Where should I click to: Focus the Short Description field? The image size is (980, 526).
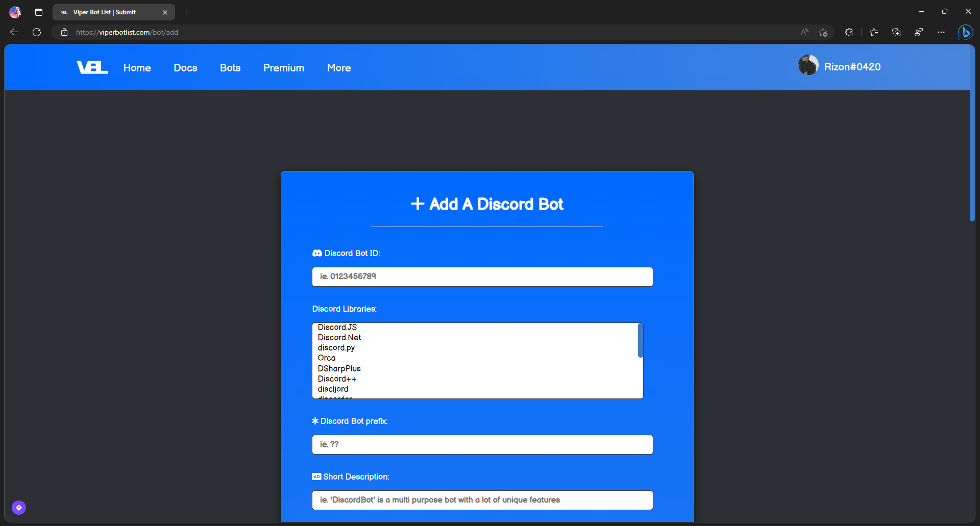(482, 500)
